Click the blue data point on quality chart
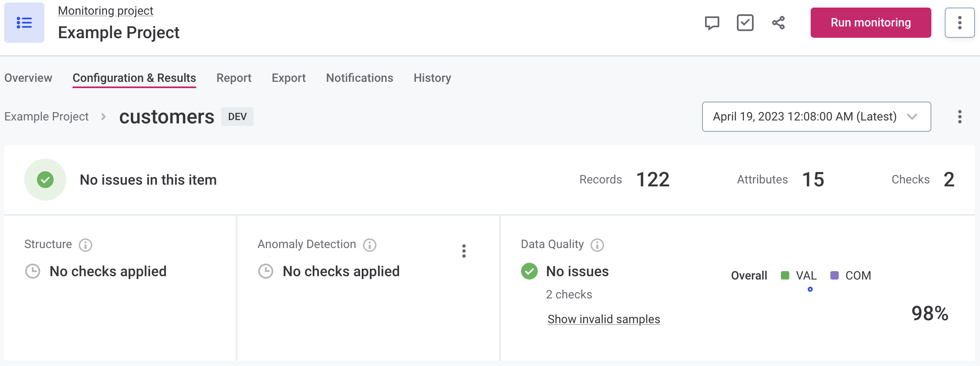 tap(810, 289)
